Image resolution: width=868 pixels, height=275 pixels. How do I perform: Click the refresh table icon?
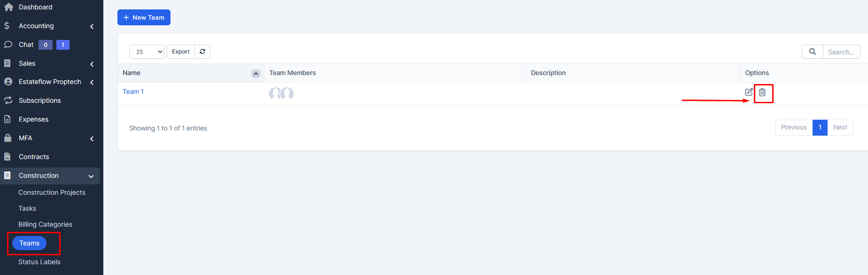[202, 52]
